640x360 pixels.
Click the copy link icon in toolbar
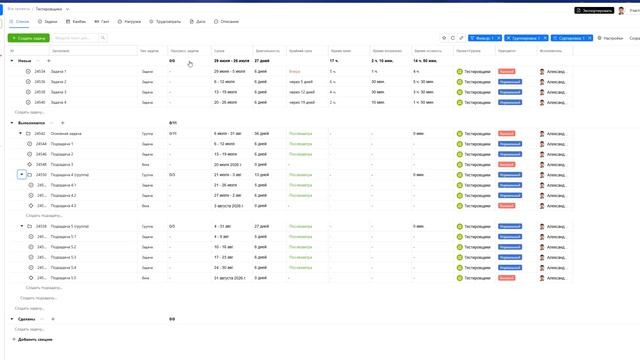click(461, 38)
